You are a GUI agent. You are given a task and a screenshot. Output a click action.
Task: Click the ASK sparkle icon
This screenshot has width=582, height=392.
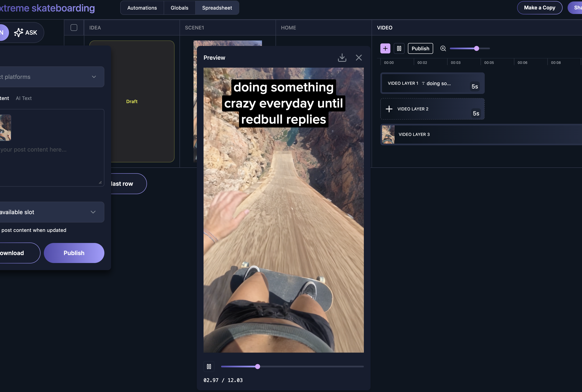point(19,33)
